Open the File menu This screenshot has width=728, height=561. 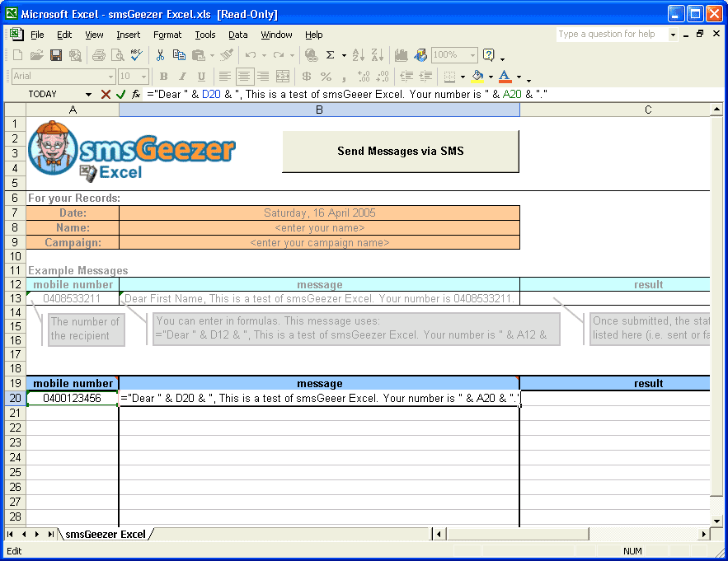[37, 35]
